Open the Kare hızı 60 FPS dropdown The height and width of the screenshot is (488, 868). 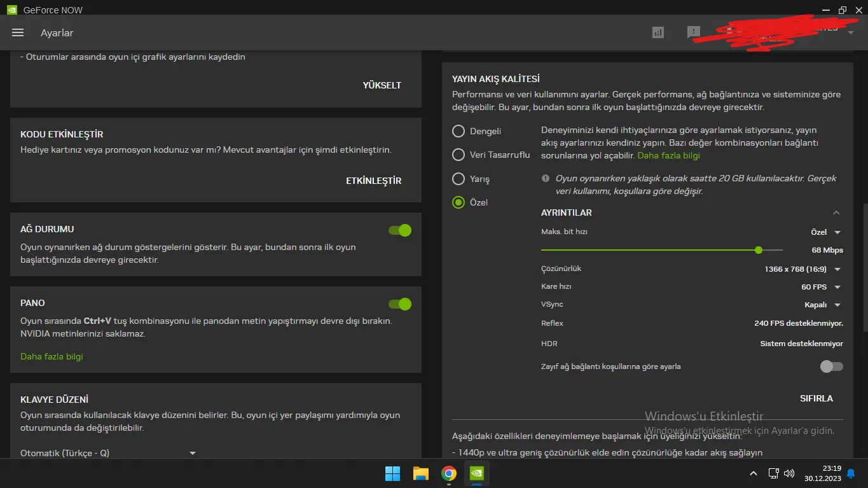click(x=822, y=287)
